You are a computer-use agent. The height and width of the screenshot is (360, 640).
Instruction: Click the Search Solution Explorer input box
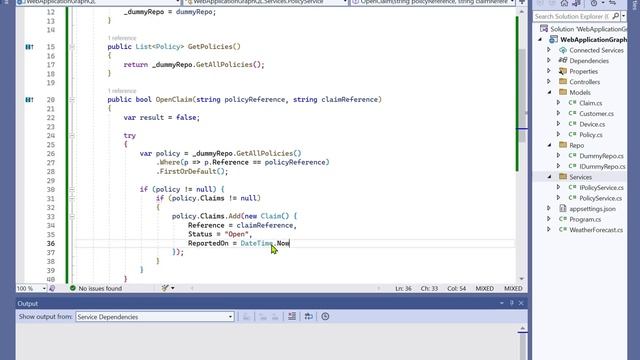click(x=571, y=16)
